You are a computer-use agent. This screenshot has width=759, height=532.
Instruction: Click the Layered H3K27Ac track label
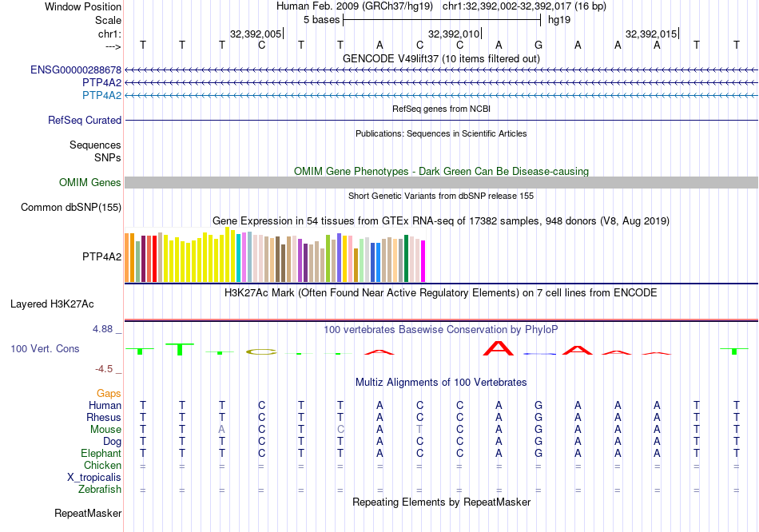tap(52, 304)
